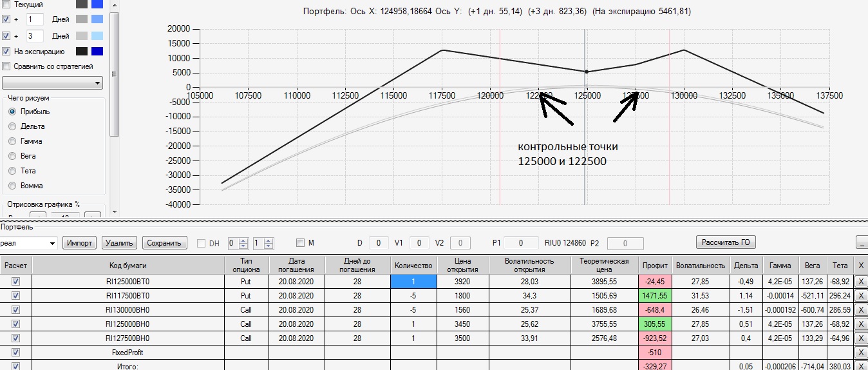Click the Сохранить button
This screenshot has width=868, height=370.
tap(165, 243)
